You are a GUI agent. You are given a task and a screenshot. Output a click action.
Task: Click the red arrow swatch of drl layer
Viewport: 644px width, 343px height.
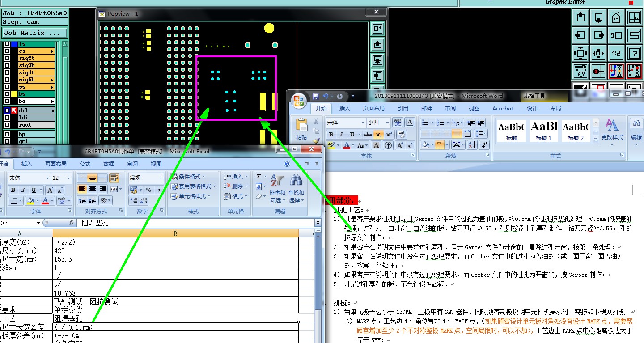[x=14, y=110]
